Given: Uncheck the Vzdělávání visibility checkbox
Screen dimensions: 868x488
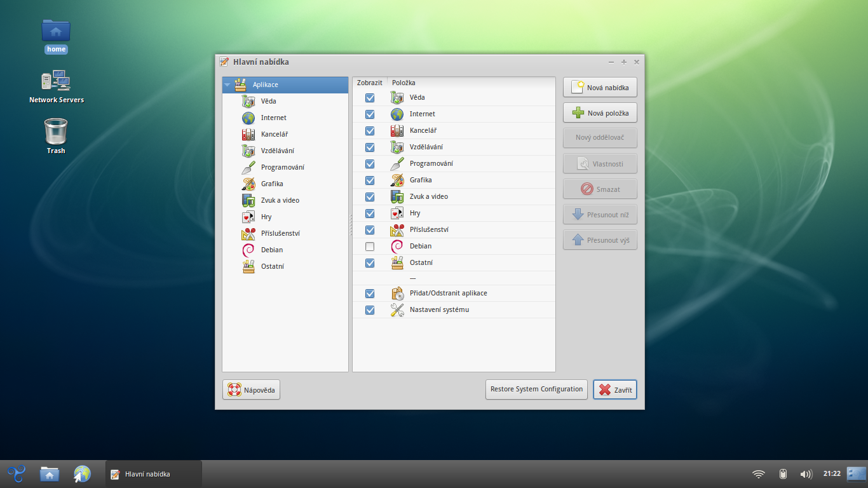Looking at the screenshot, I should click(x=370, y=147).
